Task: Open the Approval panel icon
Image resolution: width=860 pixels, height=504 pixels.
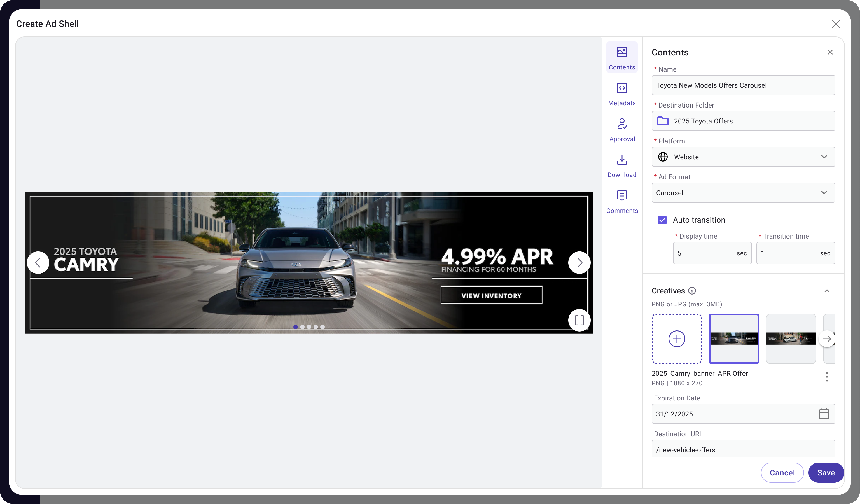Action: click(622, 129)
